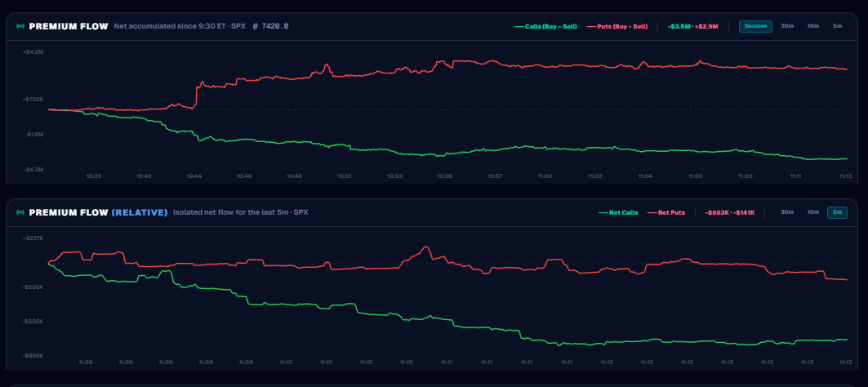Click the @ 7420.0 SPX price label
The height and width of the screenshot is (387, 868).
tap(271, 26)
